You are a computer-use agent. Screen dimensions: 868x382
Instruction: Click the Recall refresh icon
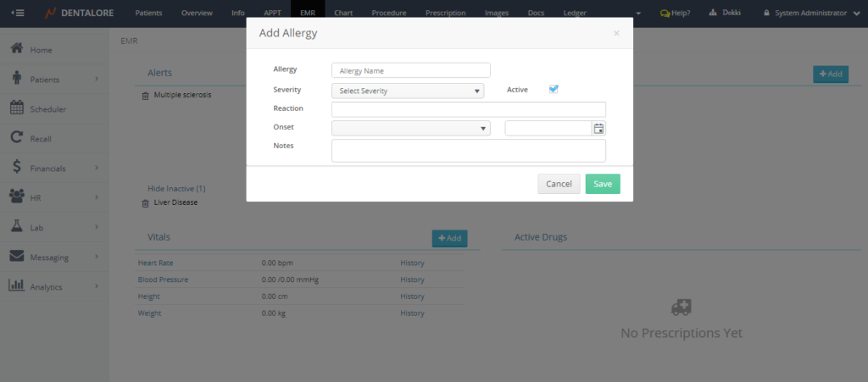pyautogui.click(x=16, y=138)
